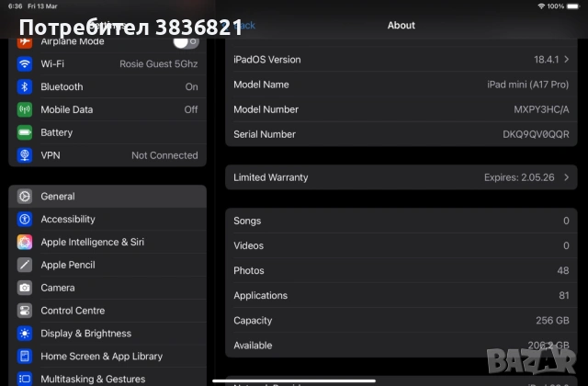This screenshot has height=386, width=588.
Task: Tap Bluetooth 'On' status text
Action: click(192, 86)
